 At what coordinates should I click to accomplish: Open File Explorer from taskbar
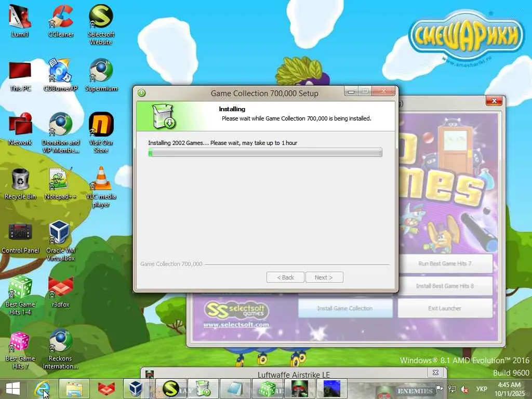[x=74, y=389]
